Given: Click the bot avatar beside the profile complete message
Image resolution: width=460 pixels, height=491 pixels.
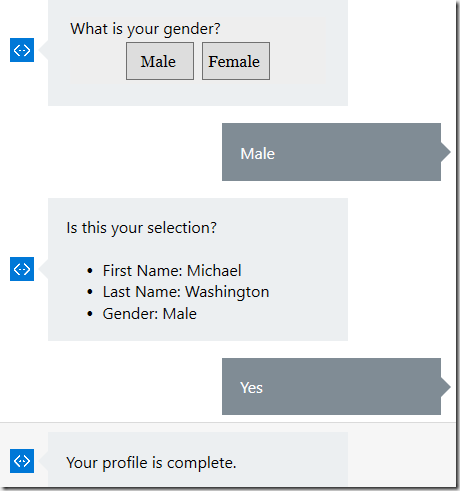Looking at the screenshot, I should point(22,461).
